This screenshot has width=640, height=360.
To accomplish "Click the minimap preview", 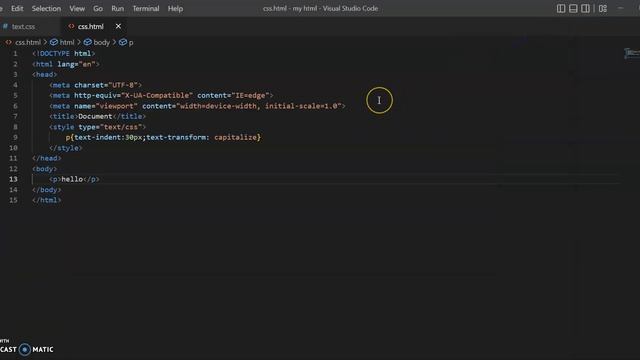I will 631,53.
